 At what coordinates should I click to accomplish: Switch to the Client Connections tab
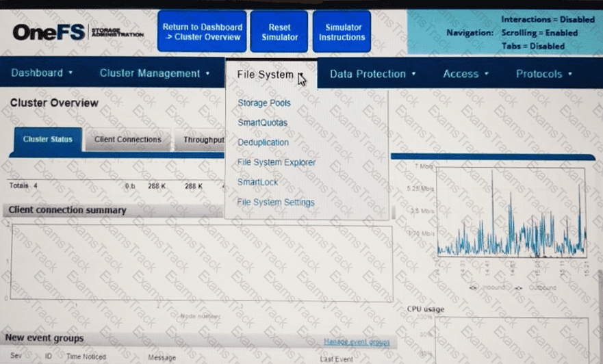pyautogui.click(x=127, y=140)
